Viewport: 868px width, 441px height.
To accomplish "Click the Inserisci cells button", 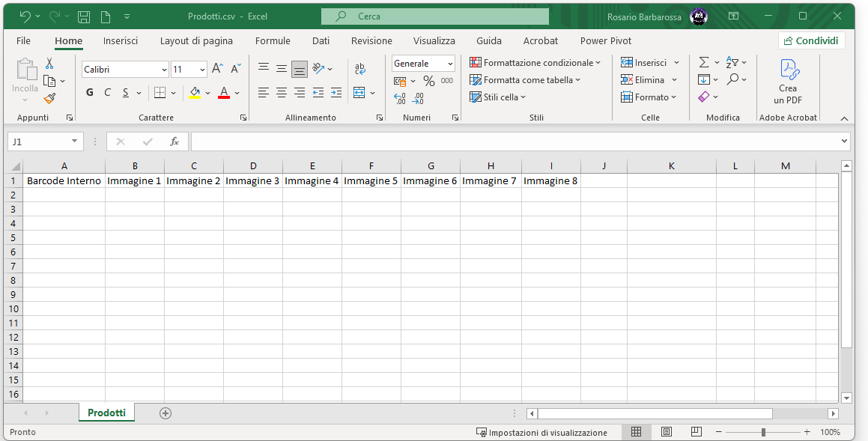I will pyautogui.click(x=650, y=63).
